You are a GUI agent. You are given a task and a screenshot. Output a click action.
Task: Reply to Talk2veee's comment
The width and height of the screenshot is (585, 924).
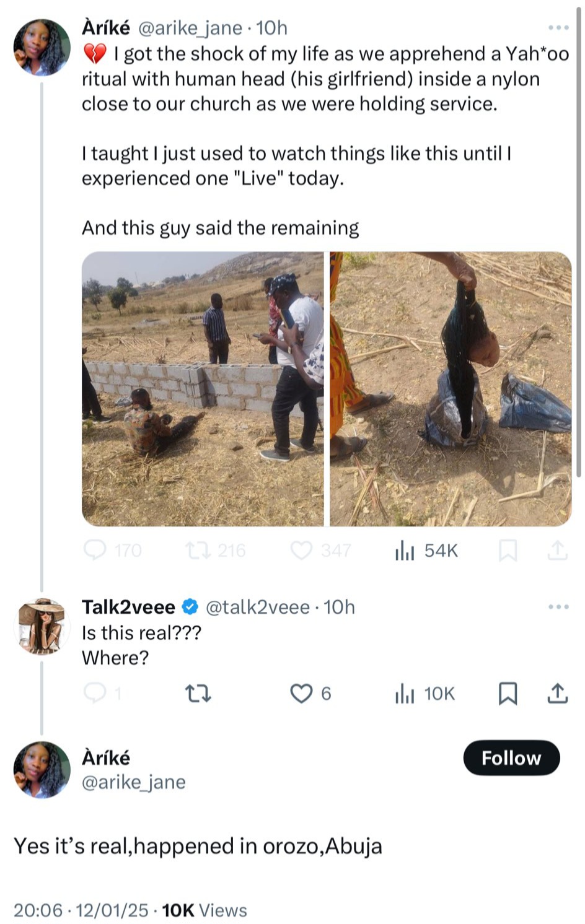(95, 694)
